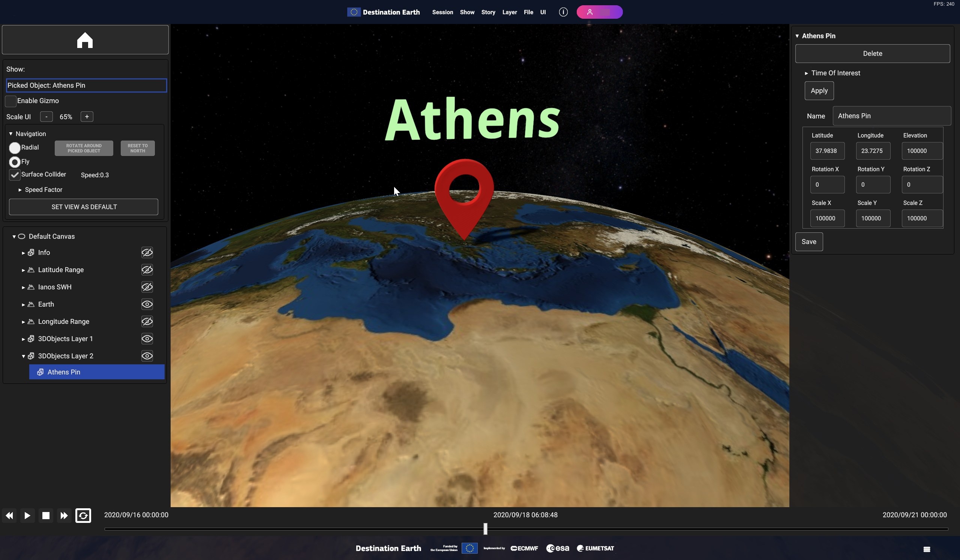Click the fast-forward playback icon
Image resolution: width=960 pixels, height=560 pixels.
click(64, 515)
